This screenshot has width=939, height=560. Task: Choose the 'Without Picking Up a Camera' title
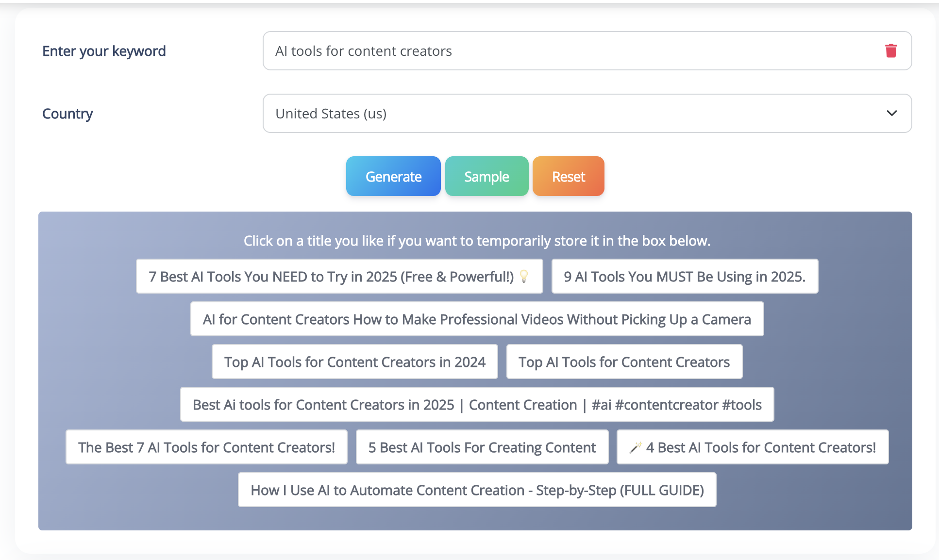point(477,319)
